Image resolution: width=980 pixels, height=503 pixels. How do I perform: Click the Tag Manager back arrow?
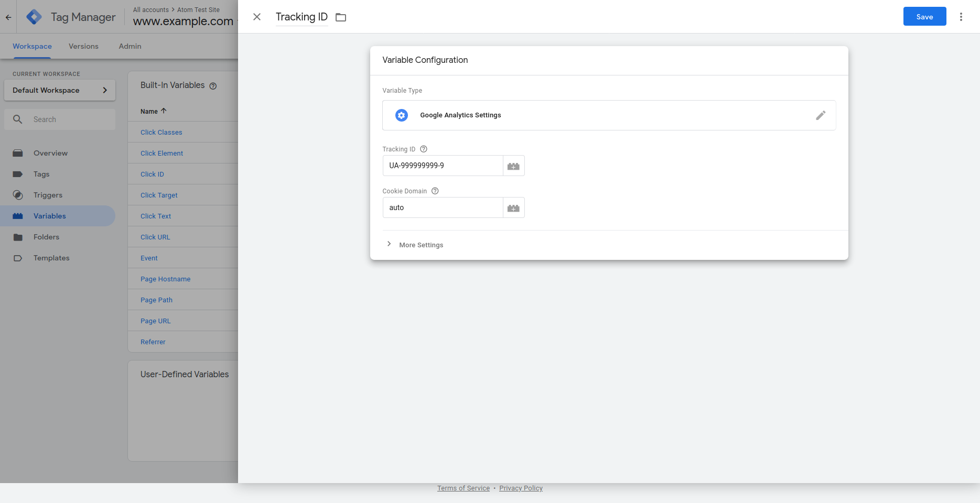8,17
